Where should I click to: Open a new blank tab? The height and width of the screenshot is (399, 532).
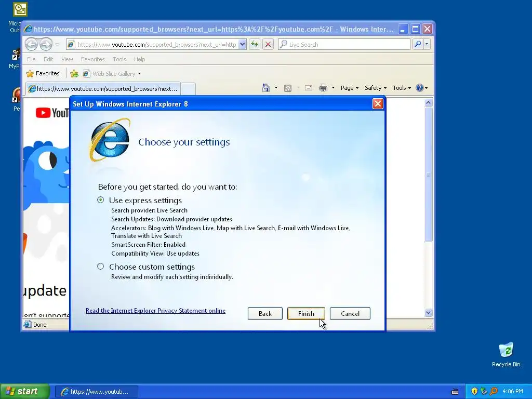tap(188, 89)
